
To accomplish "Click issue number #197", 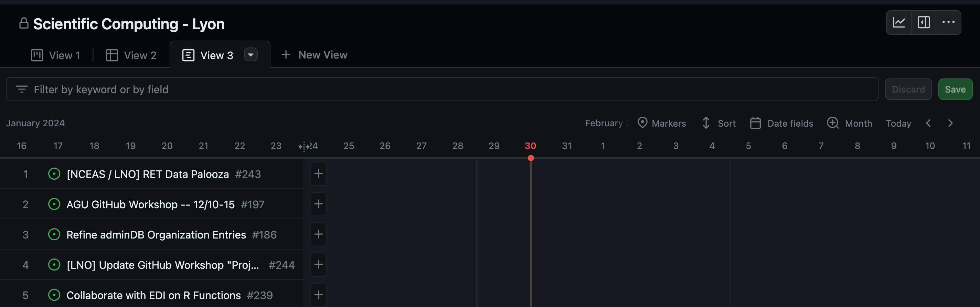I will click(x=253, y=205).
